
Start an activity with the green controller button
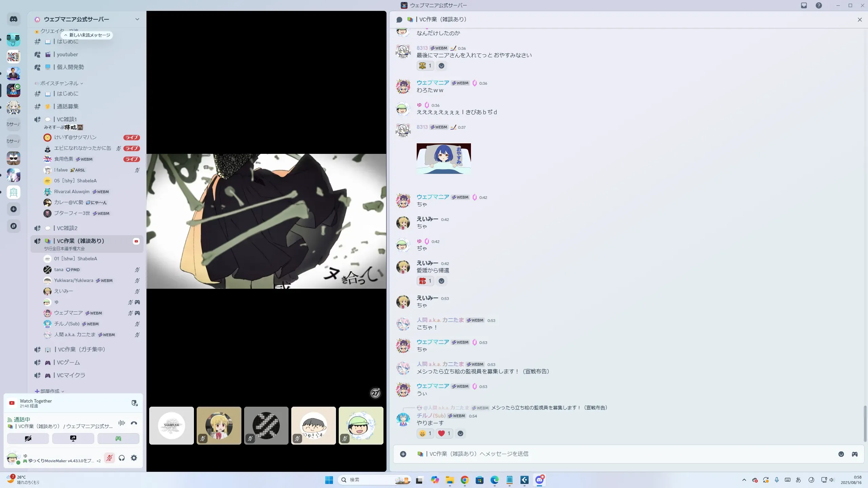point(118,439)
